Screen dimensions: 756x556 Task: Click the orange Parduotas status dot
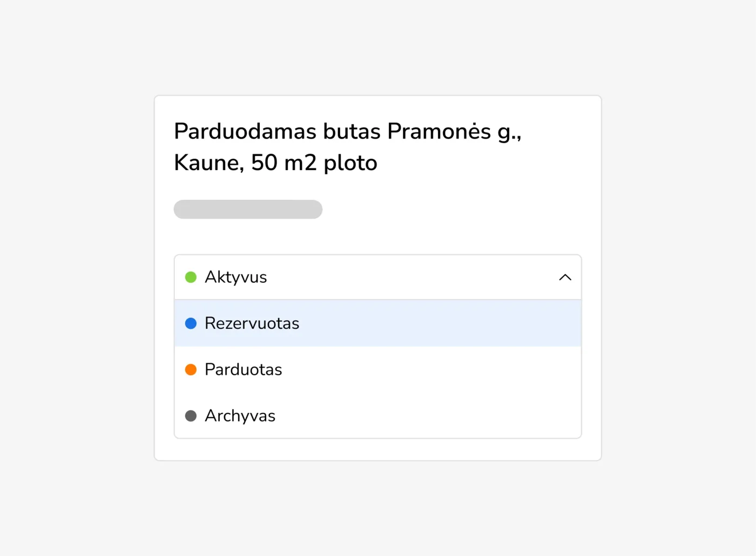(x=191, y=370)
